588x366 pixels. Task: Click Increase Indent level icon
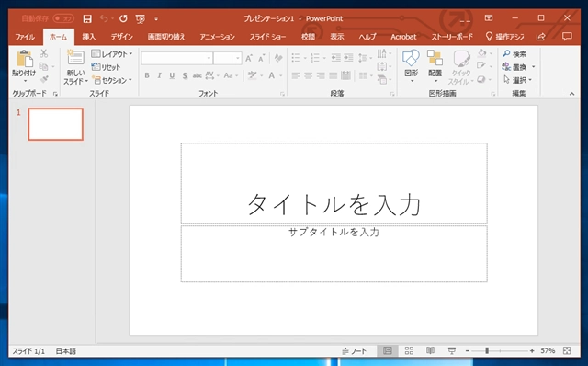pyautogui.click(x=349, y=58)
